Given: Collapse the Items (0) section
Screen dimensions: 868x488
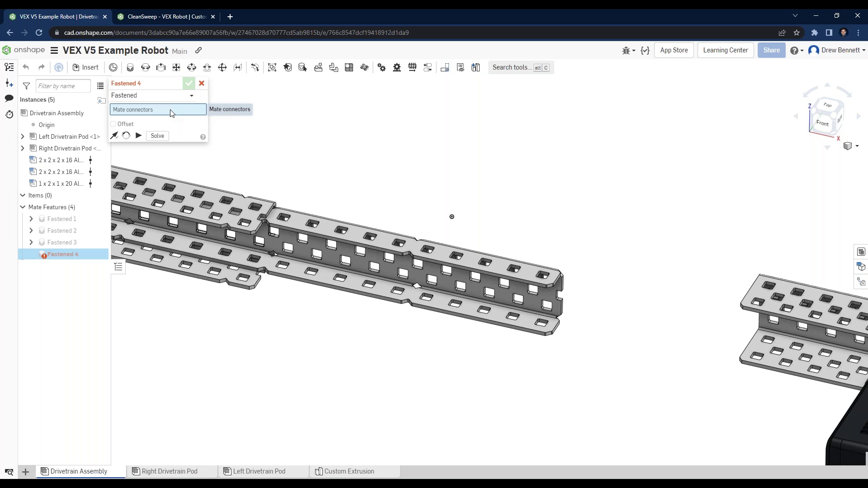Looking at the screenshot, I should coord(23,195).
